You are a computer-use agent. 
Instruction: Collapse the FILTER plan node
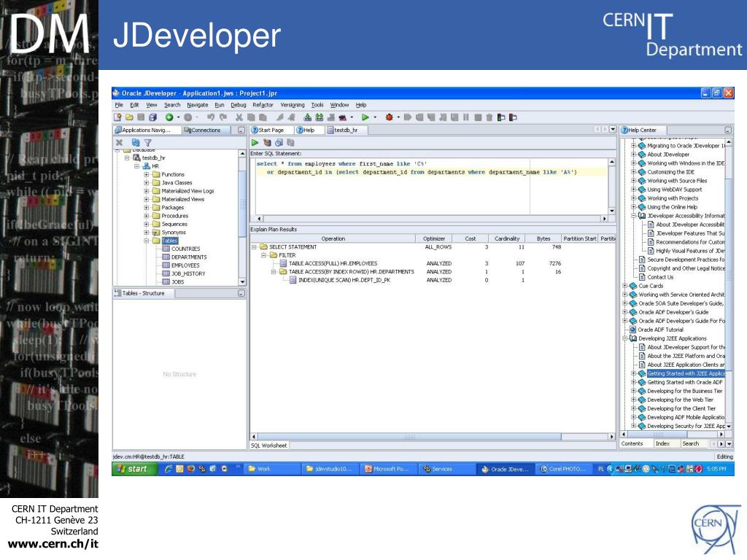263,255
